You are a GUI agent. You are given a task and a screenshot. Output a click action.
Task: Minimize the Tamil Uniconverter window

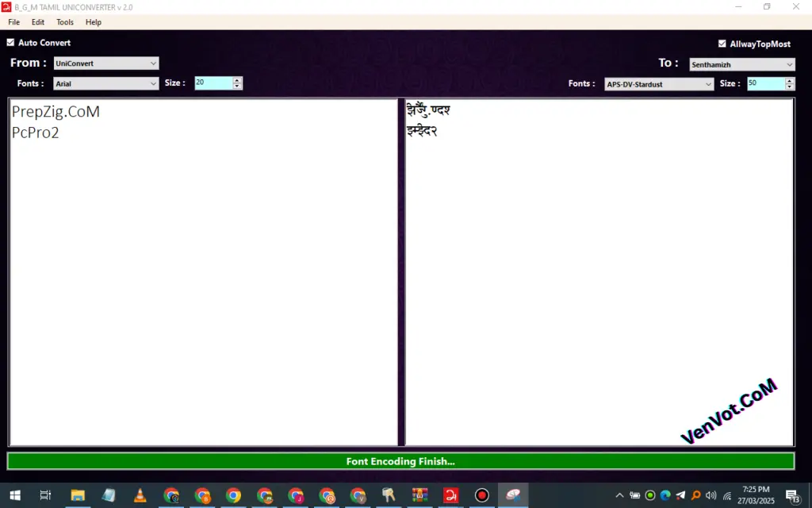pyautogui.click(x=738, y=6)
